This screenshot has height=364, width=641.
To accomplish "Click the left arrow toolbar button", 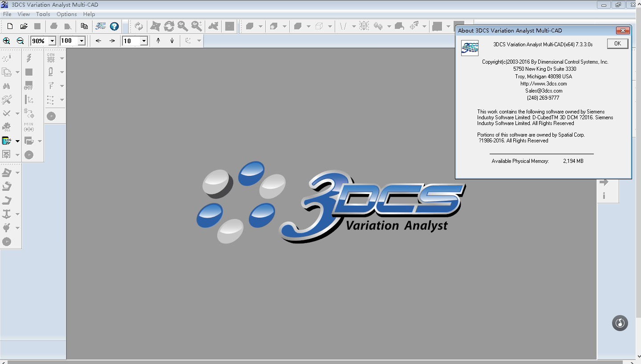I will [x=98, y=40].
